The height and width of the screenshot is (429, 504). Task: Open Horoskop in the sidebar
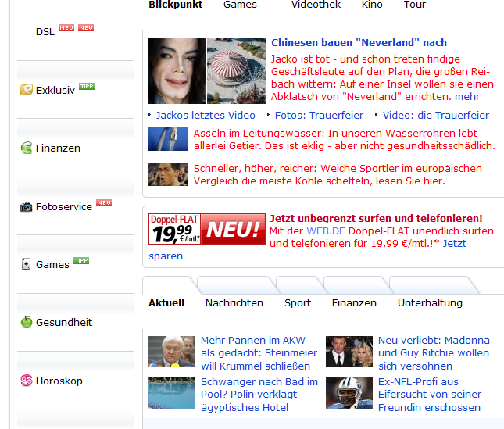pyautogui.click(x=59, y=381)
